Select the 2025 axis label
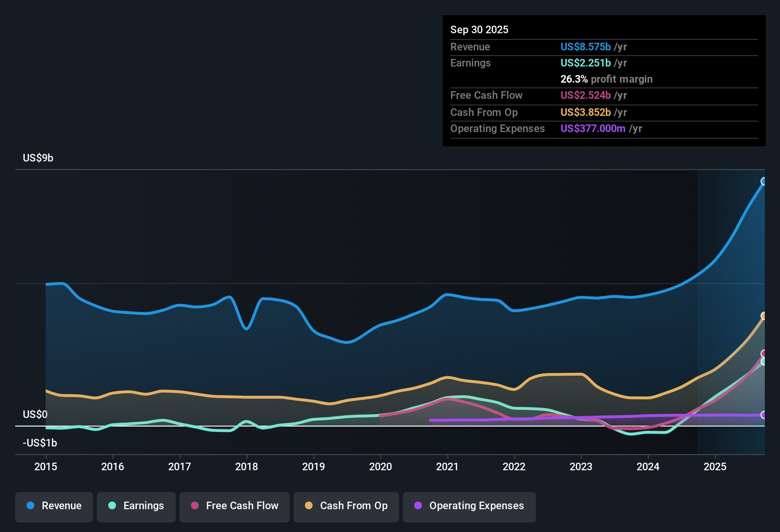The width and height of the screenshot is (780, 532). click(x=715, y=467)
